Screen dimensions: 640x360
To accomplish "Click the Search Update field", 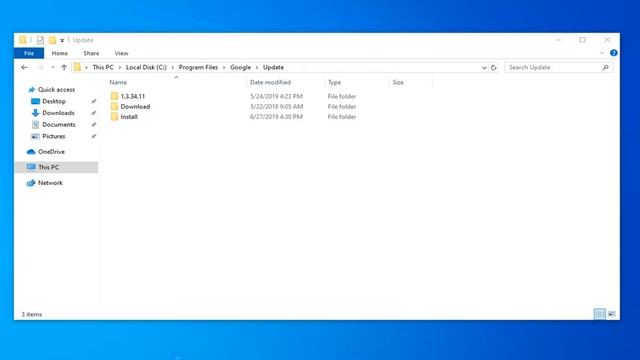I will click(x=558, y=67).
